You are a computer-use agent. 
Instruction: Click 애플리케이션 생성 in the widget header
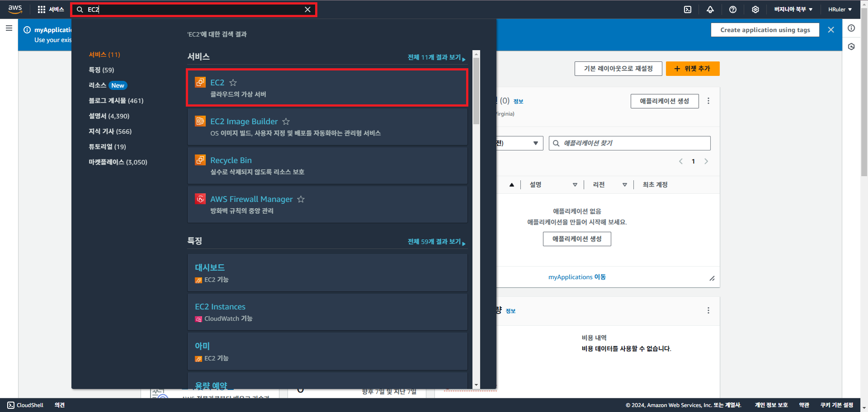click(665, 101)
